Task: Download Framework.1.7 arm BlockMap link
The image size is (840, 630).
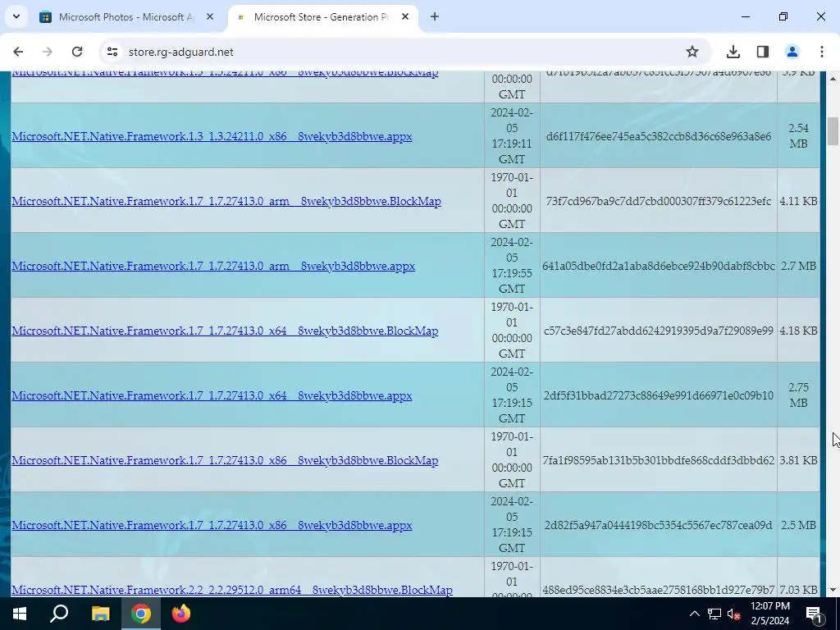Action: click(x=226, y=201)
